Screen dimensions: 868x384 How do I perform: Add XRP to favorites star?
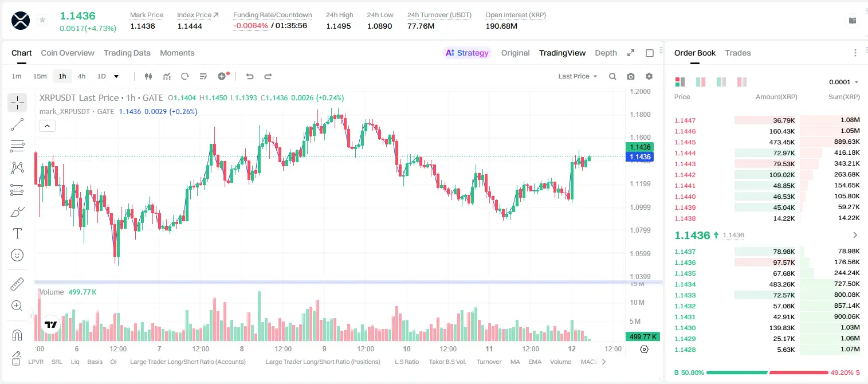click(x=42, y=20)
